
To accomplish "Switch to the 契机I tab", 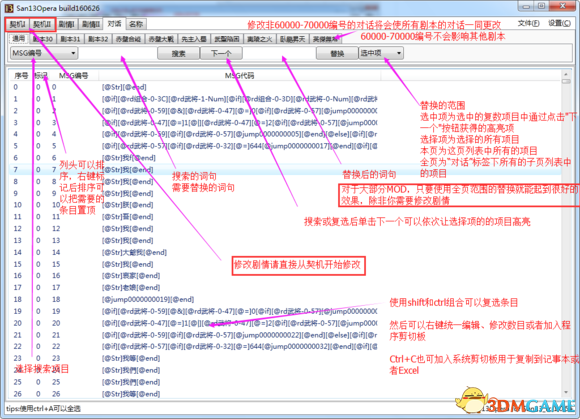I will pyautogui.click(x=17, y=24).
